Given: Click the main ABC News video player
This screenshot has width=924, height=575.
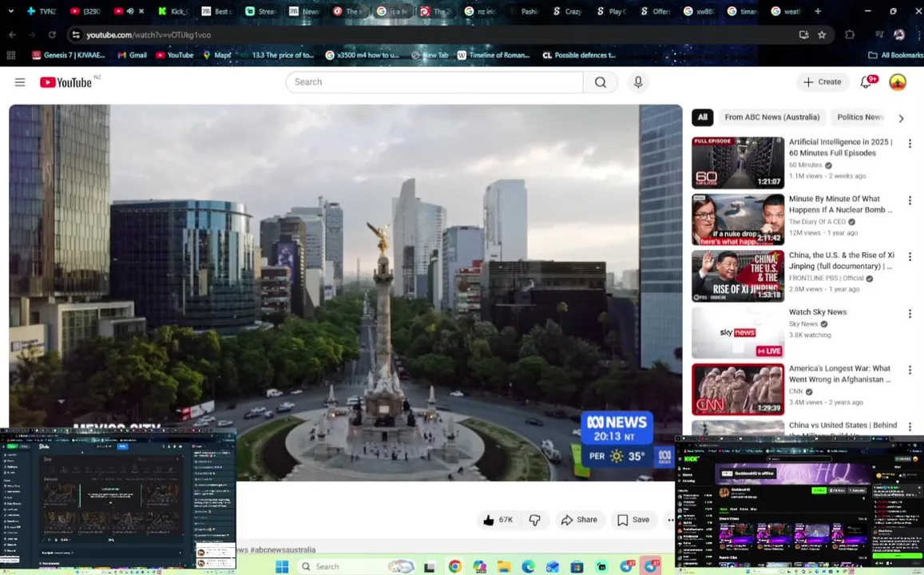Looking at the screenshot, I should pos(345,292).
